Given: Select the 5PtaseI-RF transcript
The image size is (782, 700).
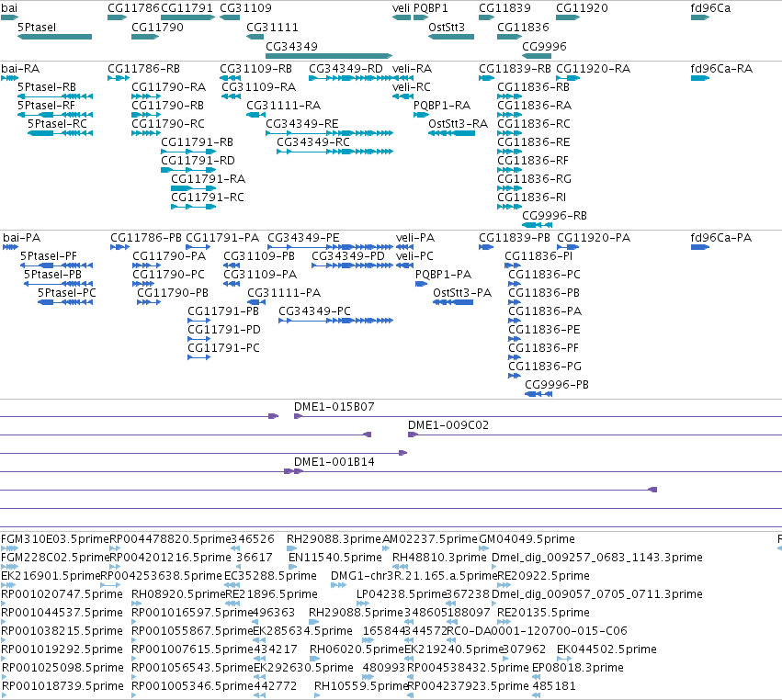Looking at the screenshot, I should [x=55, y=115].
